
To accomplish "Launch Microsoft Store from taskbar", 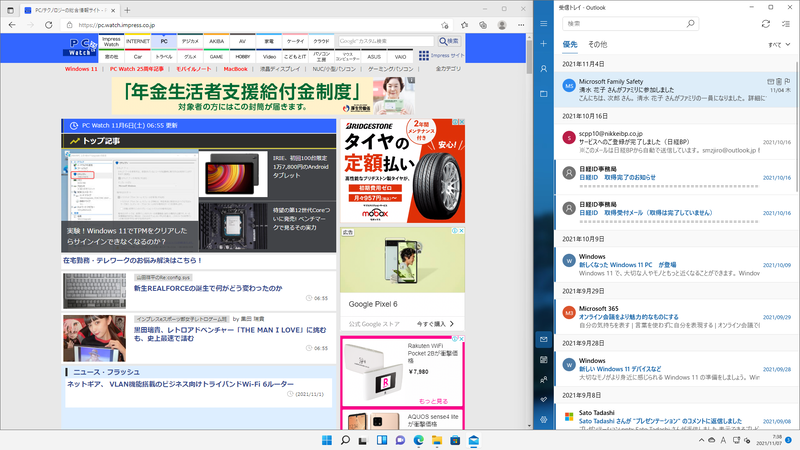I will pyautogui.click(x=455, y=440).
